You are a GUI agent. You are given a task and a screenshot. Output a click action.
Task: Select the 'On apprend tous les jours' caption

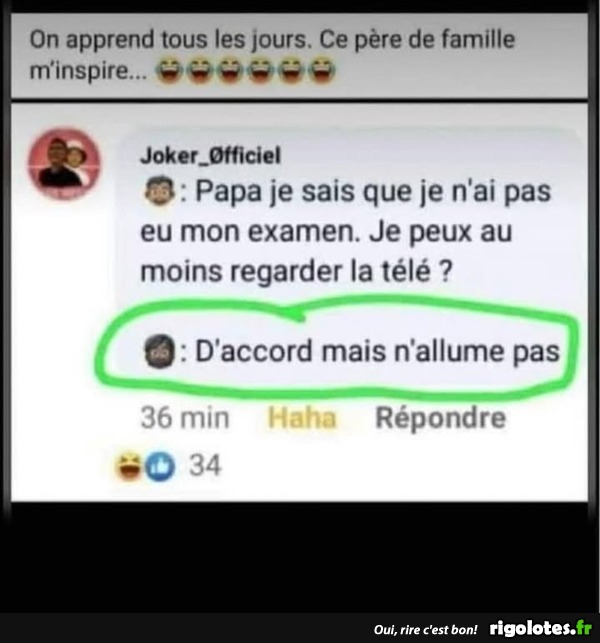click(x=168, y=40)
